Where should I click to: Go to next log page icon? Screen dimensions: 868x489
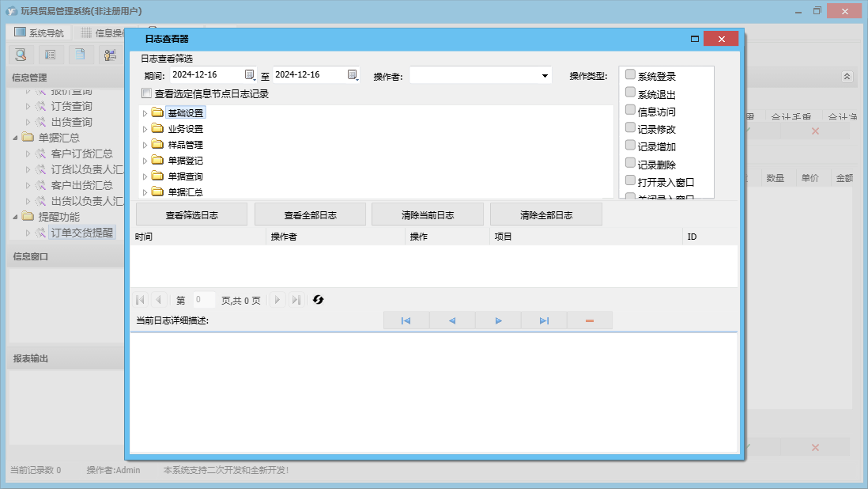[277, 300]
